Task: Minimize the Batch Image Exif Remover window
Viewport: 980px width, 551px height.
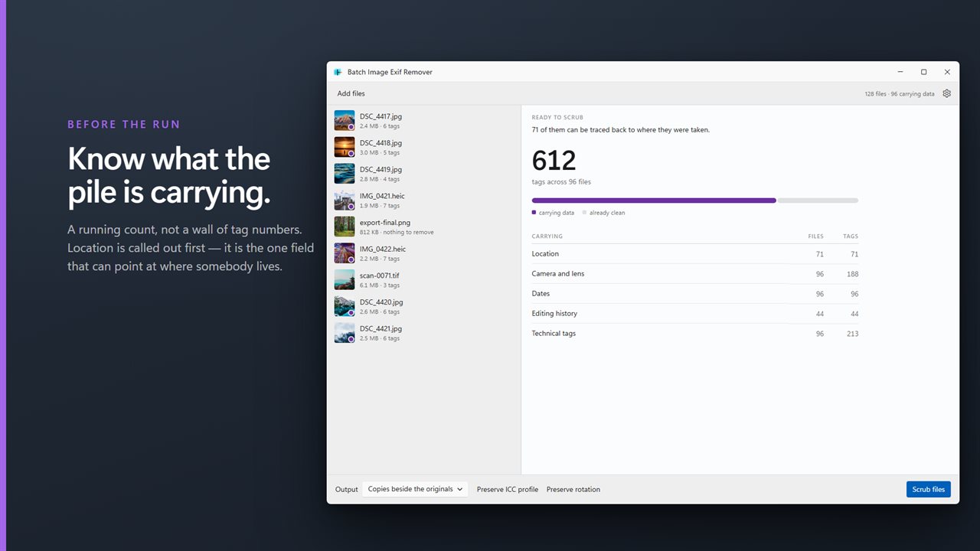Action: 900,72
